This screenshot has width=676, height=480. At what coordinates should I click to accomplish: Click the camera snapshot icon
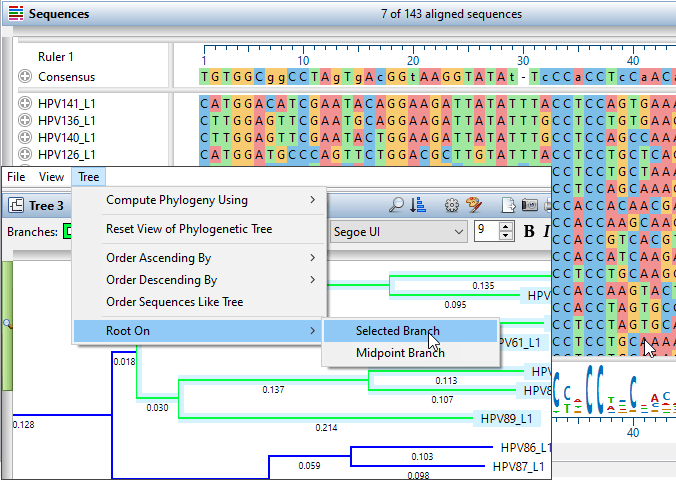pos(530,205)
